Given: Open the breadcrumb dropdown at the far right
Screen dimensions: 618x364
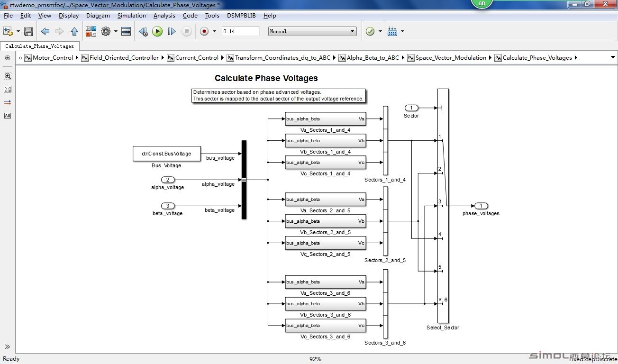Looking at the screenshot, I should [x=613, y=58].
